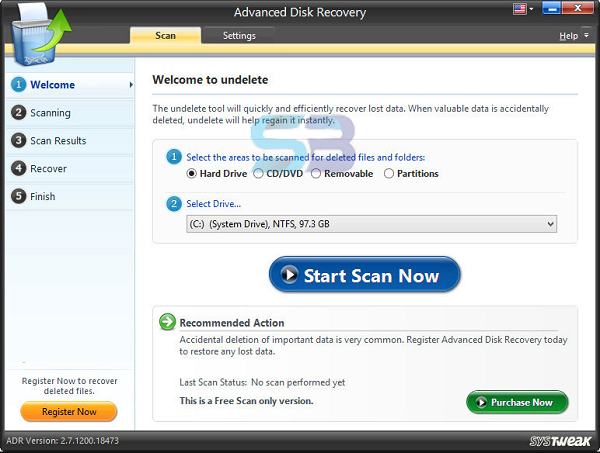Click the Purchase Now button

point(517,402)
